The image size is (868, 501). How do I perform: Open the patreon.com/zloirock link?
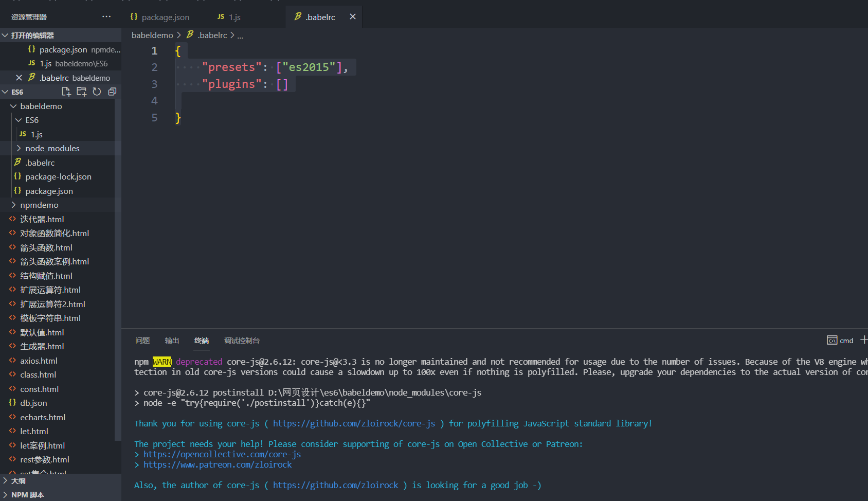tap(218, 464)
